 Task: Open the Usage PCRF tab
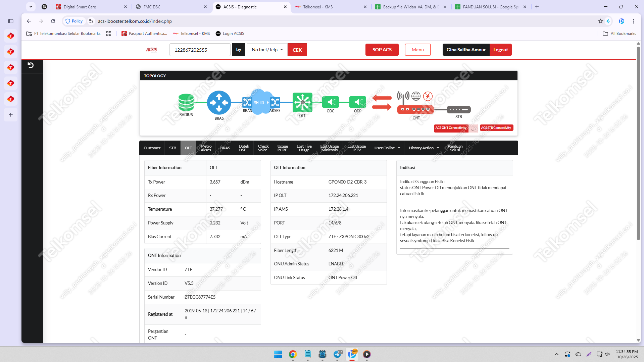(x=283, y=148)
